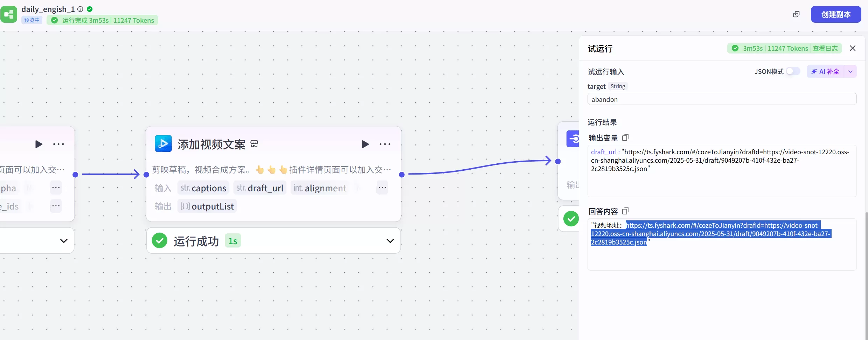Expand the 运行成功 result details

390,241
